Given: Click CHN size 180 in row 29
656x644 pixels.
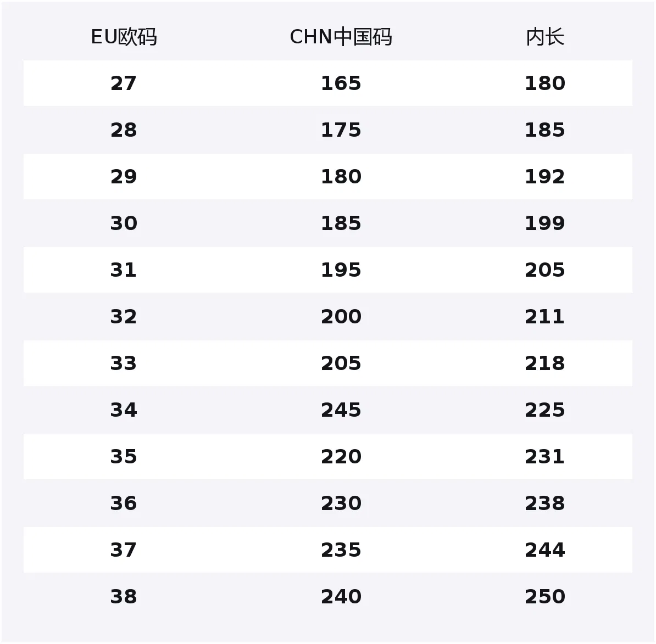Looking at the screenshot, I should click(x=341, y=176).
